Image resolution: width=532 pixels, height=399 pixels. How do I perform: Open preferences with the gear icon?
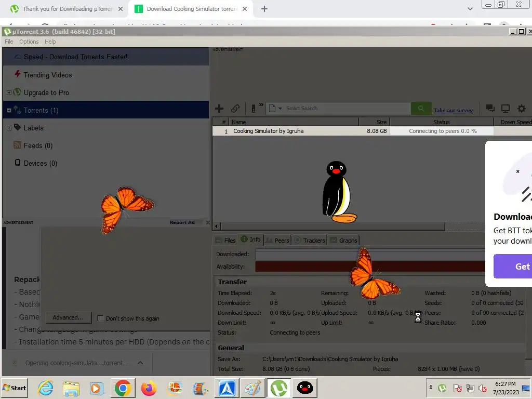(522, 109)
